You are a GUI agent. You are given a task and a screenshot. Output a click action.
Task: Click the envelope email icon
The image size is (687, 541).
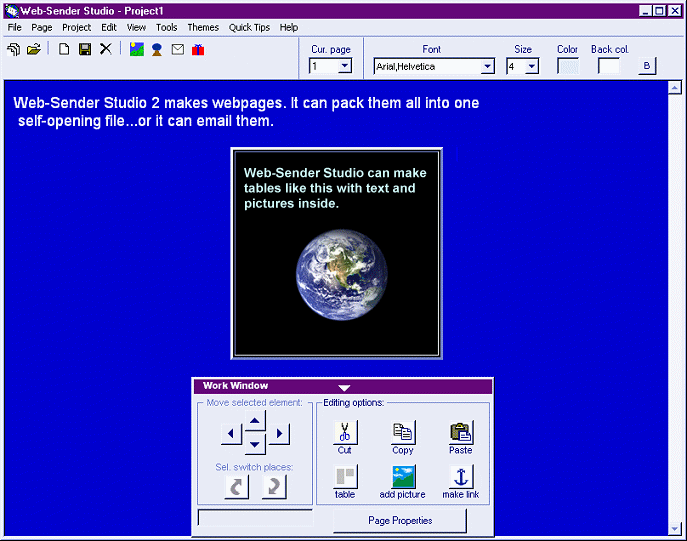coord(177,50)
